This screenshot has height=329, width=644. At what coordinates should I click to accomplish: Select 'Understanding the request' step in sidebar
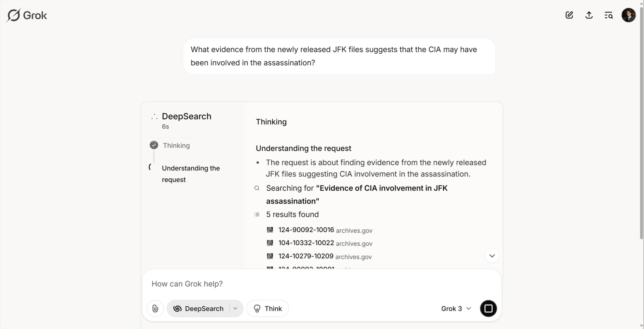pyautogui.click(x=191, y=174)
